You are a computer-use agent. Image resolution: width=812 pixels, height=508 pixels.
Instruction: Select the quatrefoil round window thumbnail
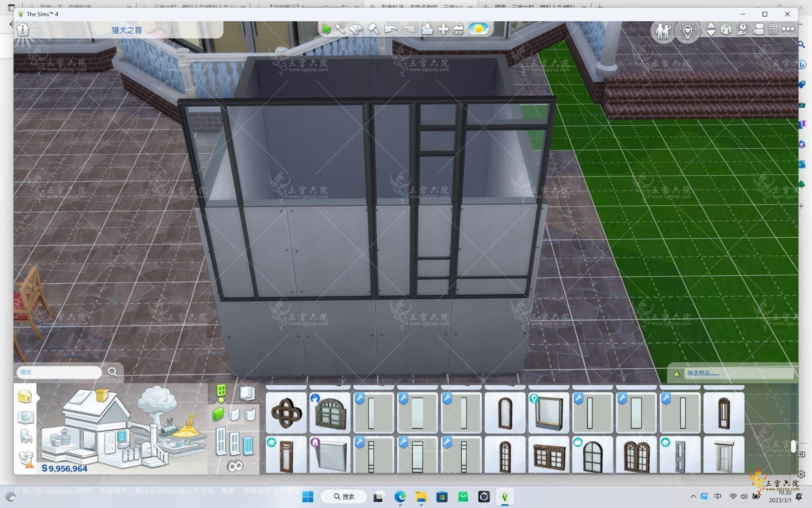coord(286,413)
